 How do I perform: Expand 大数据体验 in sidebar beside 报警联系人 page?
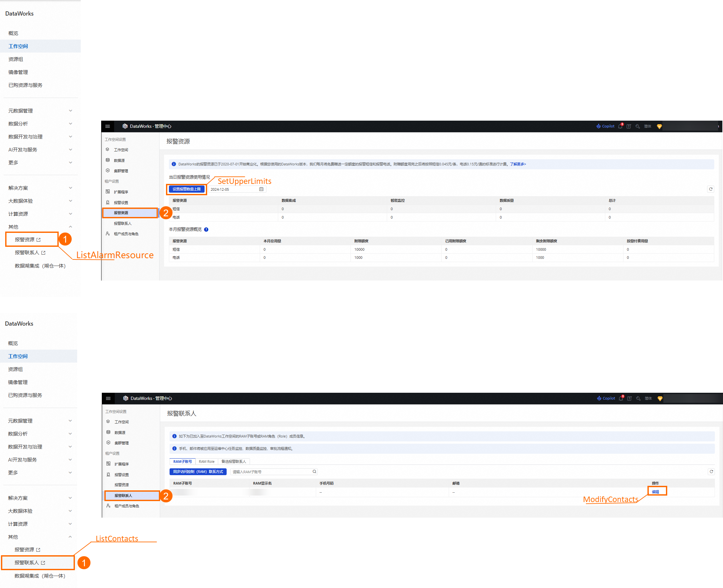(x=70, y=511)
